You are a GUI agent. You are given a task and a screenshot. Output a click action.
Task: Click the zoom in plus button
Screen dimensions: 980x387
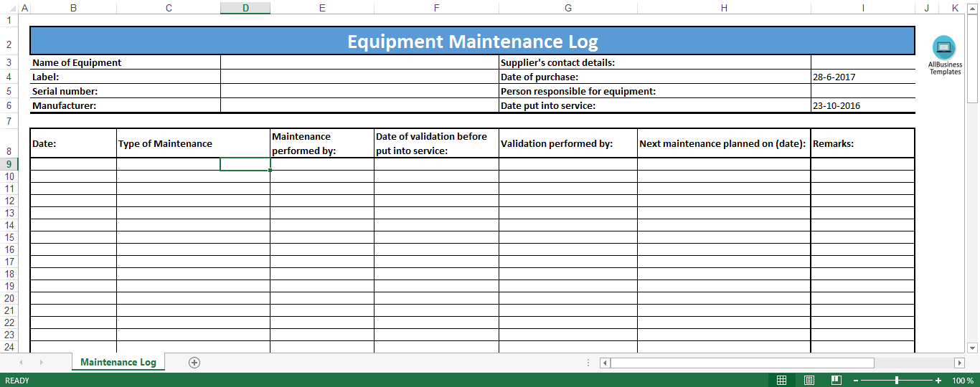pos(938,380)
